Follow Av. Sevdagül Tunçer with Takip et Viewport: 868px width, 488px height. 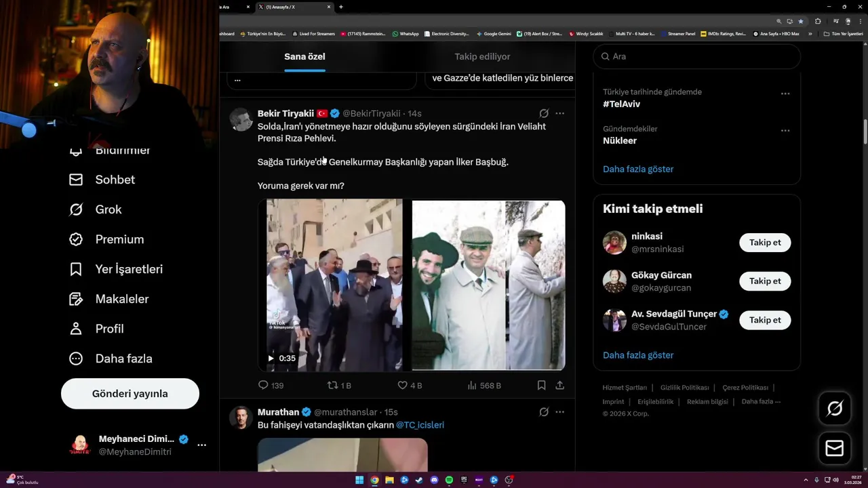point(765,320)
